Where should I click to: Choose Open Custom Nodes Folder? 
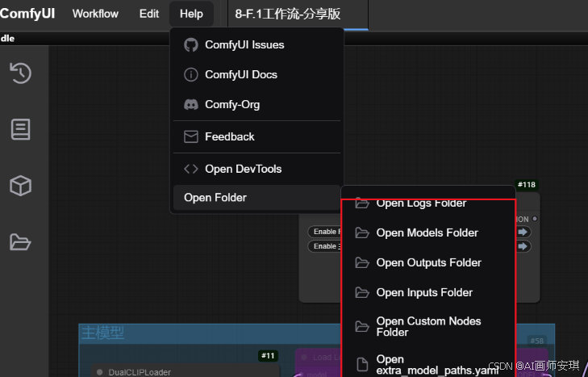pyautogui.click(x=428, y=327)
